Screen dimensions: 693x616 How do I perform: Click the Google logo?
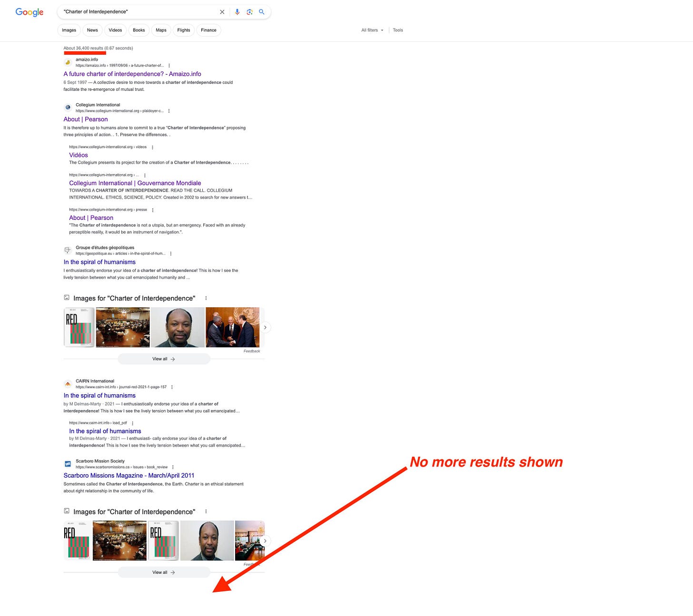click(30, 12)
